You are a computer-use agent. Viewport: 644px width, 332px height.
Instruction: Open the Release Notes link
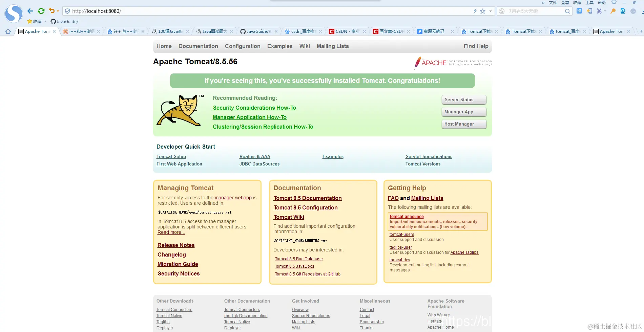(176, 245)
